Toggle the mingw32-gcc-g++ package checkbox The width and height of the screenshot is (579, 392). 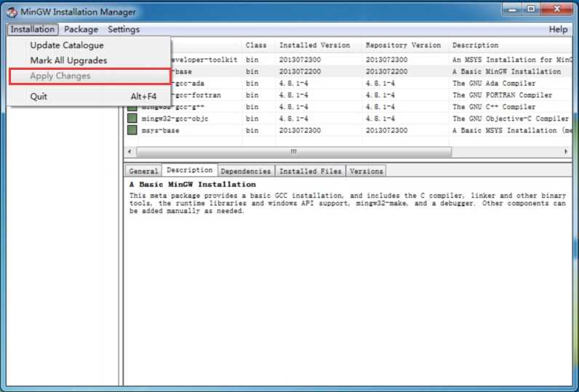(x=132, y=108)
